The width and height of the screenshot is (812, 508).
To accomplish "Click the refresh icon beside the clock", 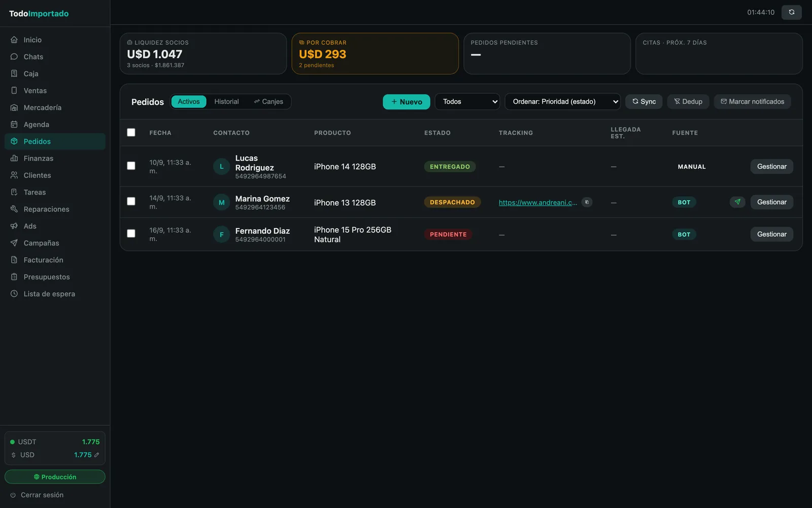I will pos(791,12).
